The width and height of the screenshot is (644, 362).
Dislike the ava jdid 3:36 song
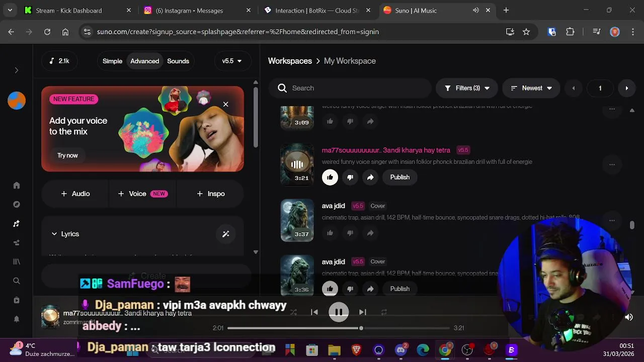pyautogui.click(x=350, y=289)
